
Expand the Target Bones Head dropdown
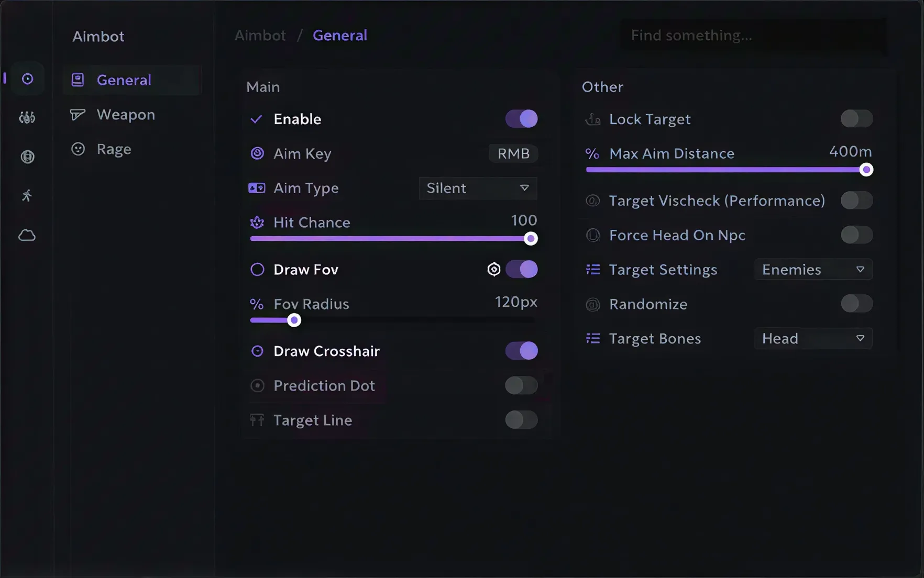pyautogui.click(x=812, y=338)
